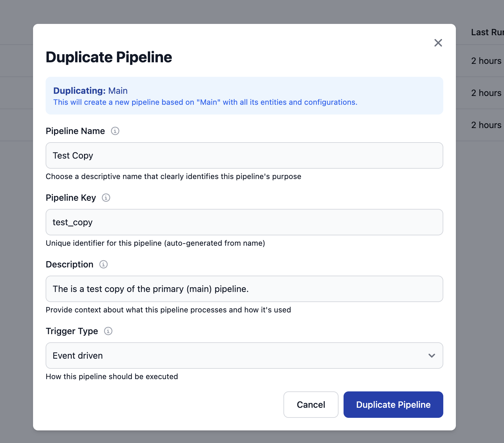This screenshot has width=504, height=443.
Task: Click Cancel to abort duplication
Action: (x=311, y=405)
